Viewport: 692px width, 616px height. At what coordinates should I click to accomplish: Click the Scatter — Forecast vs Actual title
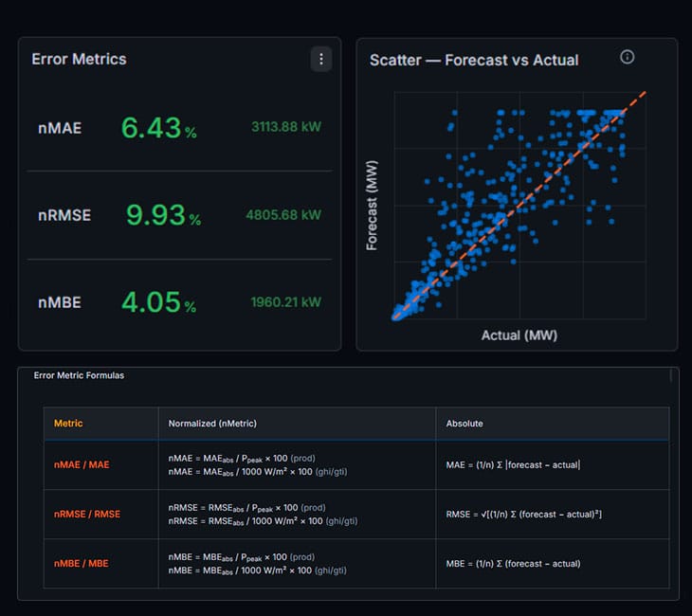(x=474, y=60)
